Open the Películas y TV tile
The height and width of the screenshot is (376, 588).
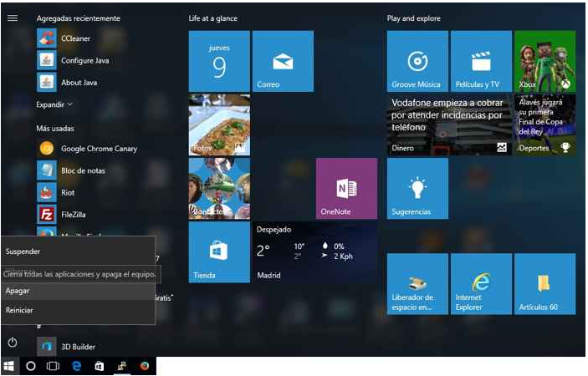(480, 61)
